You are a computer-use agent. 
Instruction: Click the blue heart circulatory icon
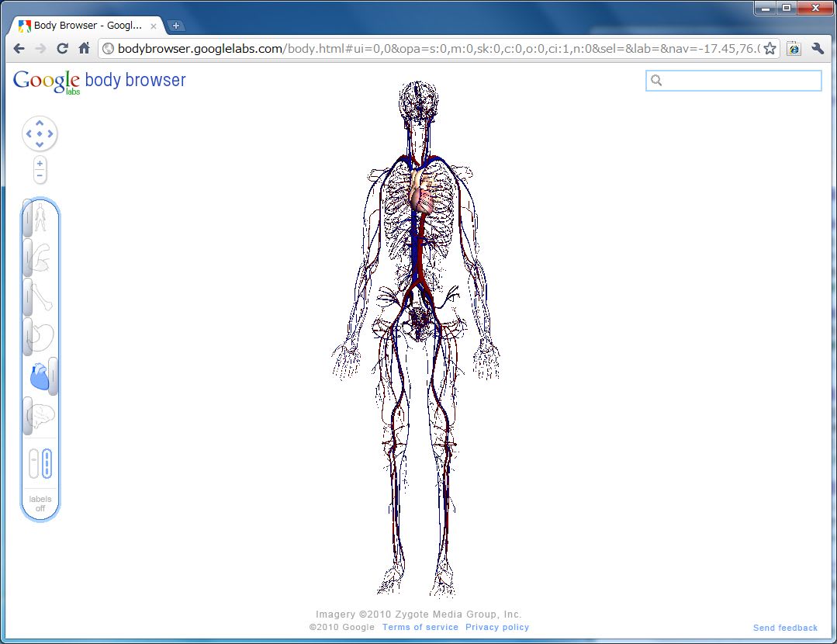click(39, 377)
